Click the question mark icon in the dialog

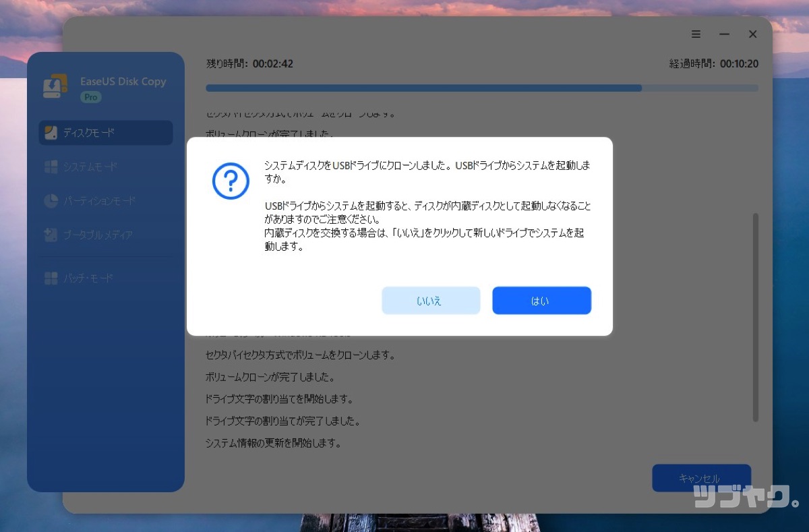pyautogui.click(x=231, y=181)
